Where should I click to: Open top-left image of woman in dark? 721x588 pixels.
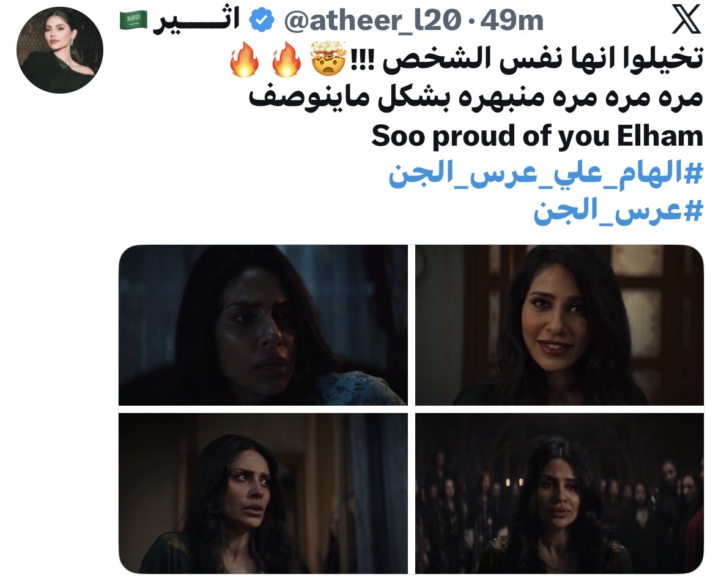click(263, 325)
